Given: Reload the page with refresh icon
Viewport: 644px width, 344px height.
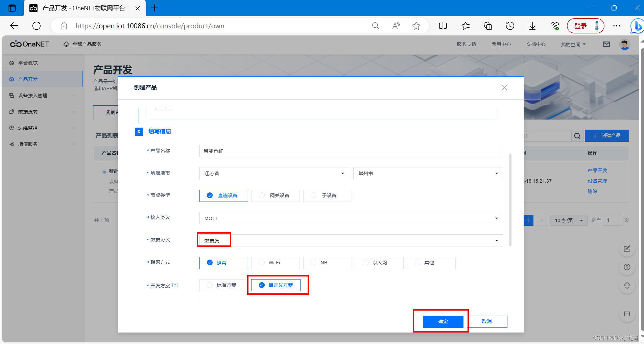Looking at the screenshot, I should click(37, 26).
